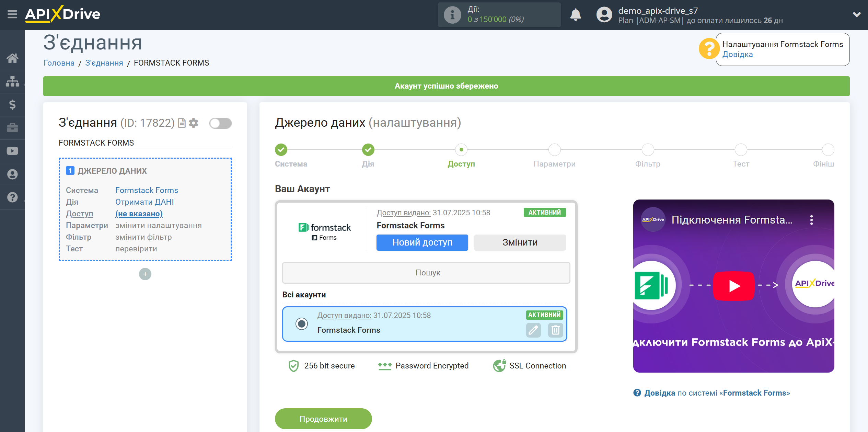Open the connection notes document icon
Viewport: 868px width, 432px height.
point(182,123)
